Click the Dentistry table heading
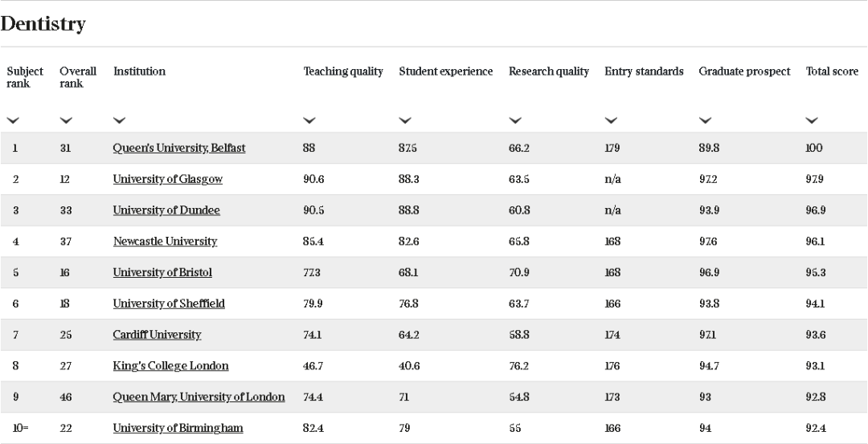 pyautogui.click(x=43, y=24)
